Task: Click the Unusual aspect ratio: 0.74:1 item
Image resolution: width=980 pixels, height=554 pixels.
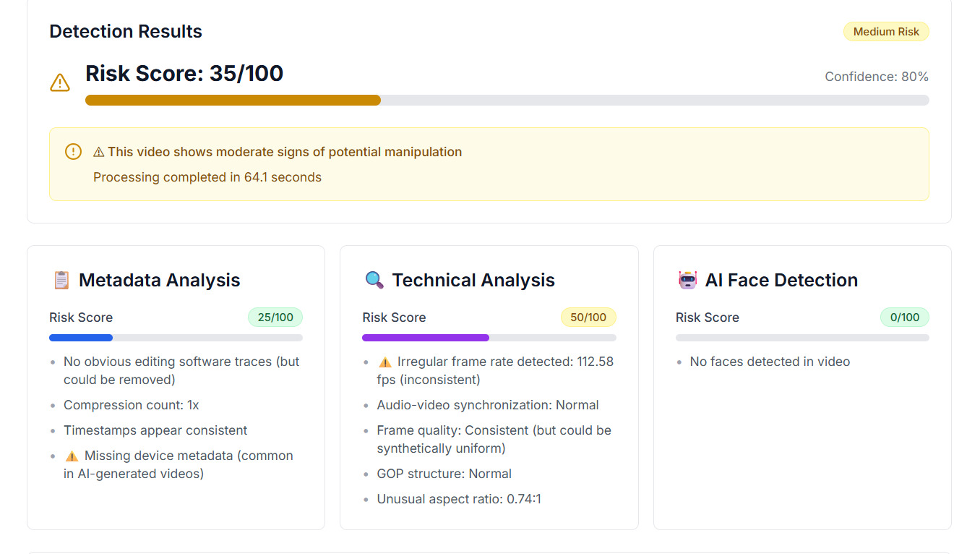Action: (458, 499)
